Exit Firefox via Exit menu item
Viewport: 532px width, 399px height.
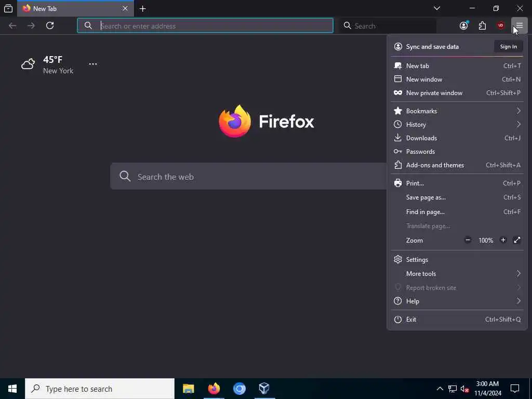(x=457, y=320)
